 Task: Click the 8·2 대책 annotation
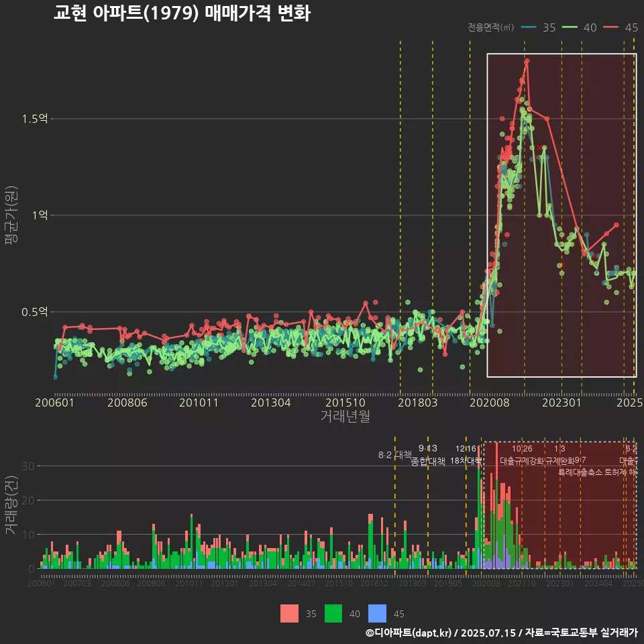[394, 455]
